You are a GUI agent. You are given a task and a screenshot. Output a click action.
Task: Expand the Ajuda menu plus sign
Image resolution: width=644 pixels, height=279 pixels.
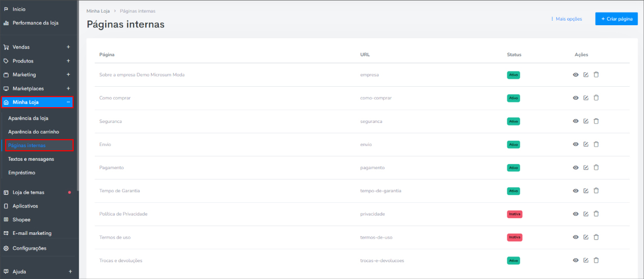pyautogui.click(x=70, y=272)
